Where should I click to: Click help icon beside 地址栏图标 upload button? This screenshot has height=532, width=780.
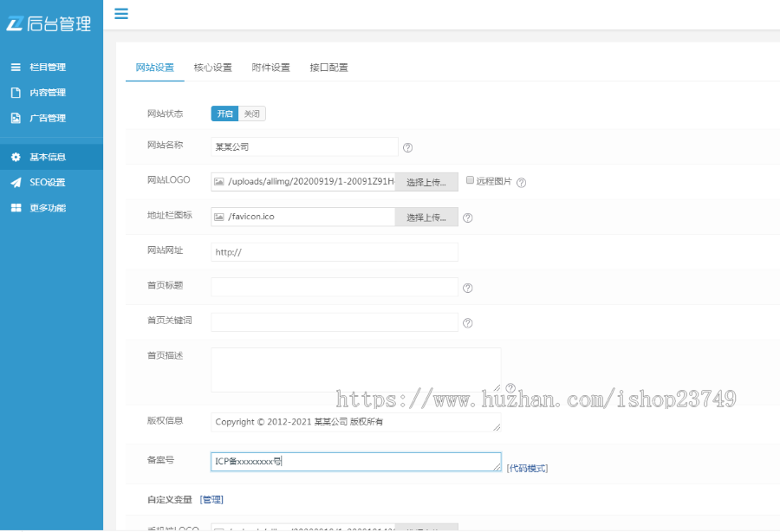click(467, 217)
